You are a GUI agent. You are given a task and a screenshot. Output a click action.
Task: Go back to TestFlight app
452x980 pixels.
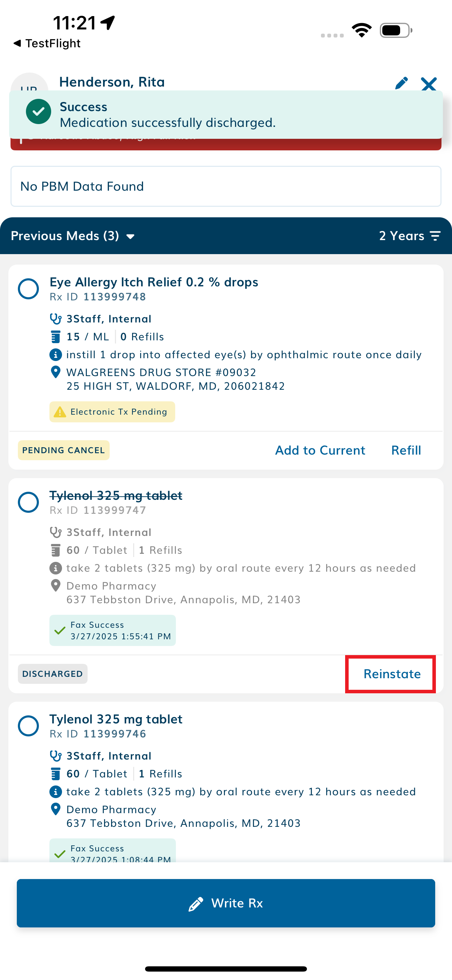[47, 43]
